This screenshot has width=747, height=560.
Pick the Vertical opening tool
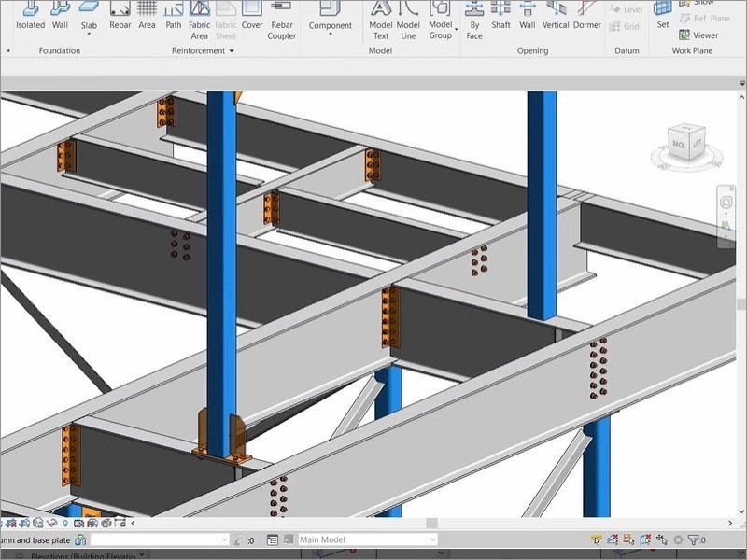556,16
